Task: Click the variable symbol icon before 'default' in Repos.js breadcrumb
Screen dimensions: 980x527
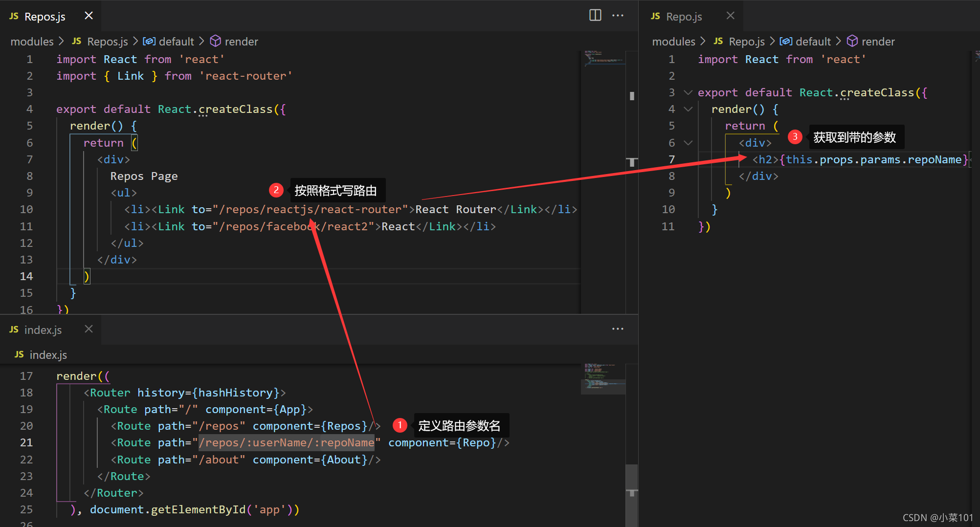Action: pos(149,42)
